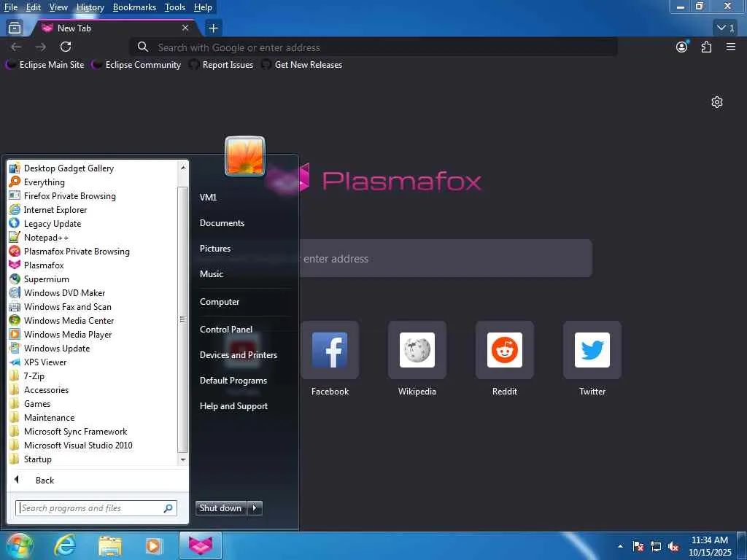Focus the browser address bar
The width and height of the screenshot is (747, 560).
tap(374, 47)
